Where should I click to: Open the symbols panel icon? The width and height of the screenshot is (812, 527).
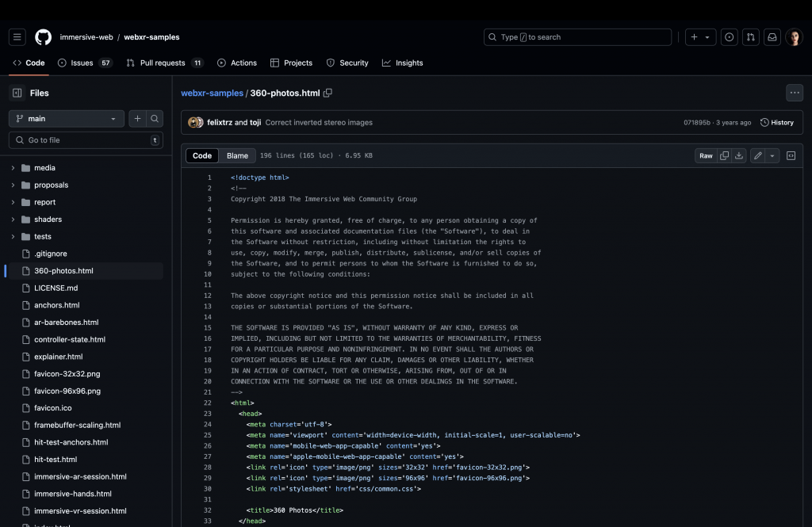[x=791, y=156]
